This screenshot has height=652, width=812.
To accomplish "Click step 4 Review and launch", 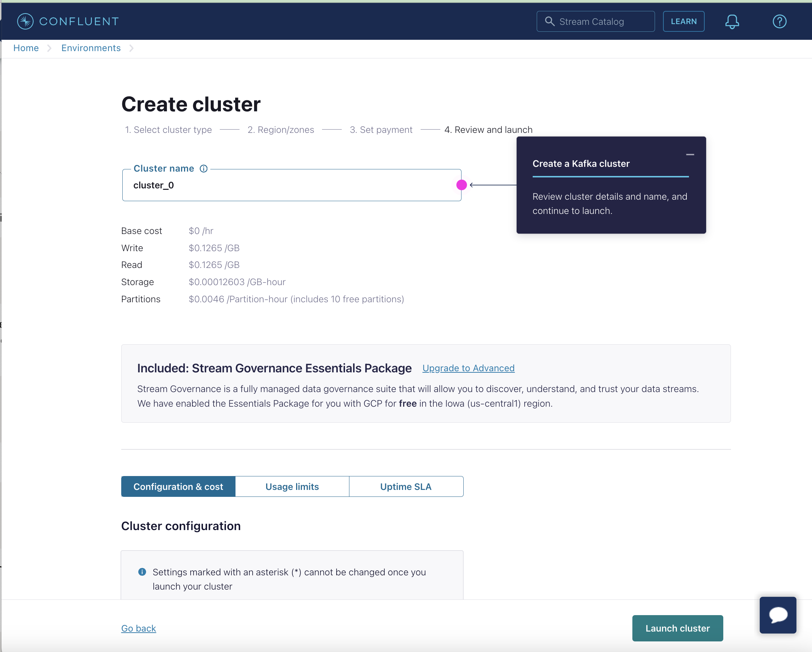I will (x=488, y=130).
